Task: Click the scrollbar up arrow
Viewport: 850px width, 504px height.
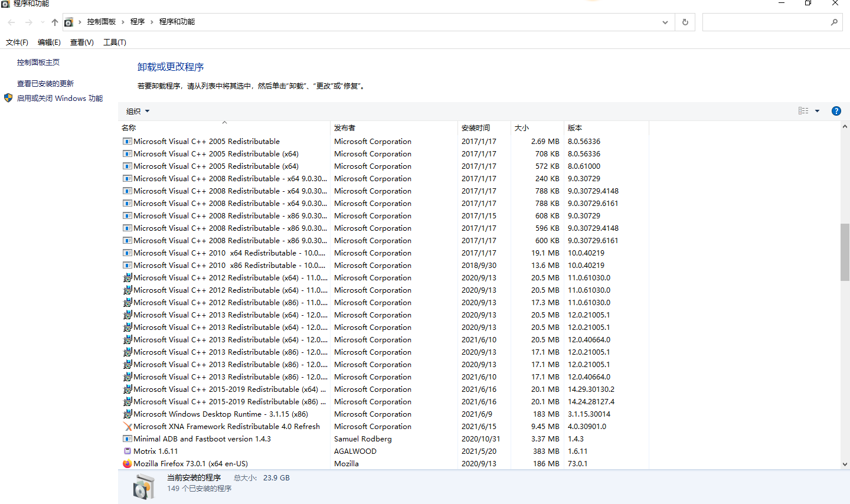Action: pos(845,126)
